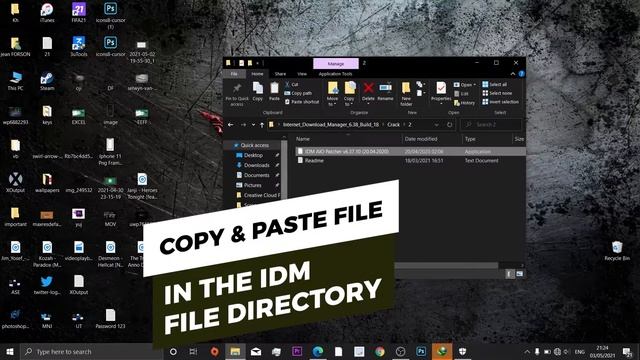Viewport: 640px width, 360px height.
Task: Click the Pin to Quick access ribbon icon
Action: point(237,94)
